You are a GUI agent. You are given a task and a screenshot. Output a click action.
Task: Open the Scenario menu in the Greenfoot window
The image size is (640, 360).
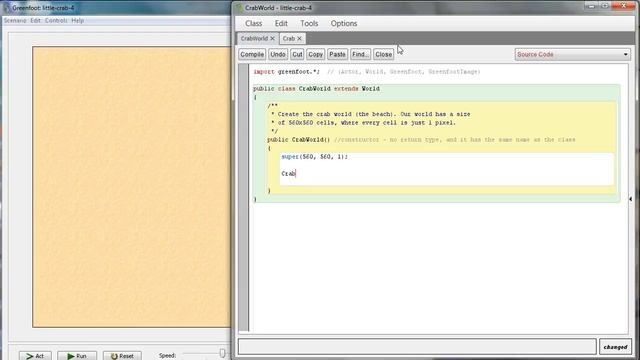(x=15, y=20)
